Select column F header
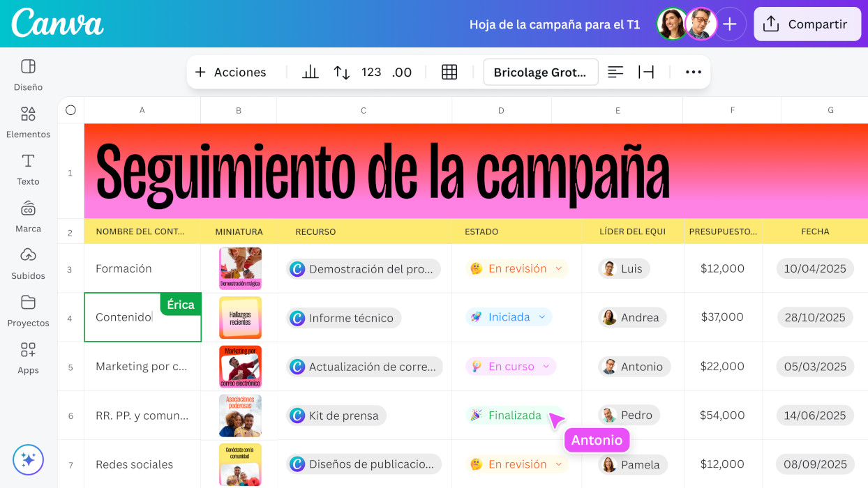 click(x=732, y=110)
